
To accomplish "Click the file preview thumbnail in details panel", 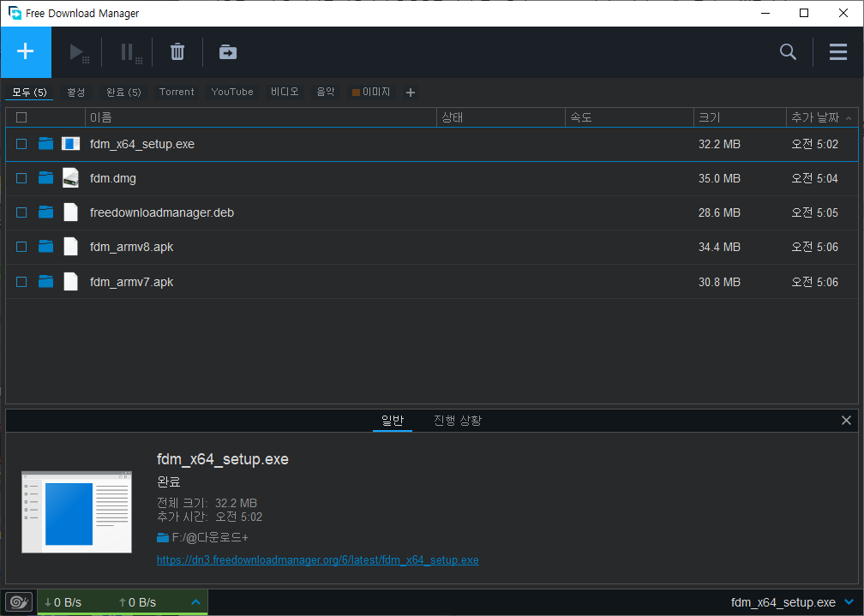I will coord(76,511).
